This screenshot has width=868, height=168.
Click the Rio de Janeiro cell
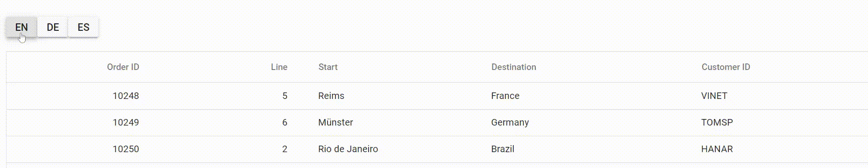(x=348, y=149)
